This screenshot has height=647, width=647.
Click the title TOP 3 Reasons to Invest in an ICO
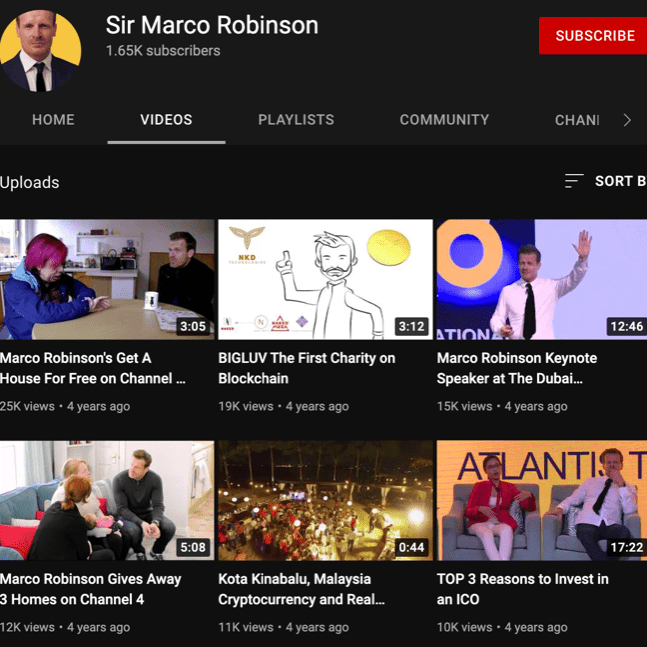coord(522,589)
